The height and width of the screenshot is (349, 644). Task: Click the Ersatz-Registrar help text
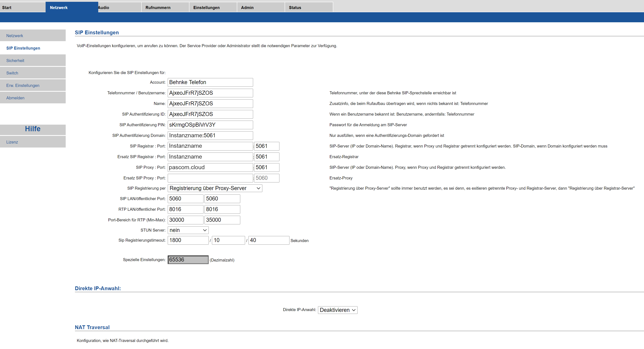pos(344,157)
